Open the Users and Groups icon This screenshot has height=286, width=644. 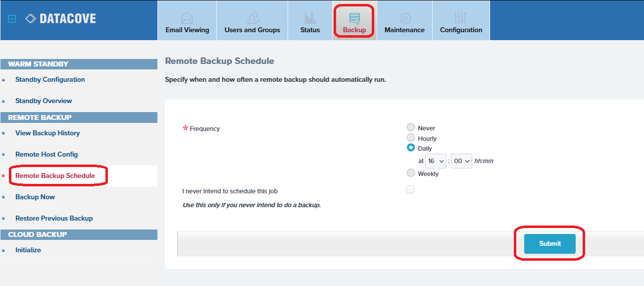point(252,18)
